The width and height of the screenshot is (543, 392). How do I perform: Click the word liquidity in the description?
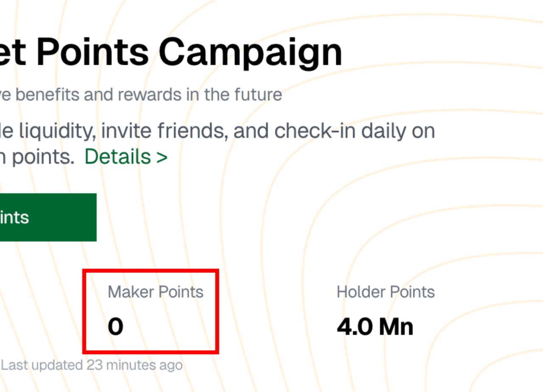click(x=51, y=132)
